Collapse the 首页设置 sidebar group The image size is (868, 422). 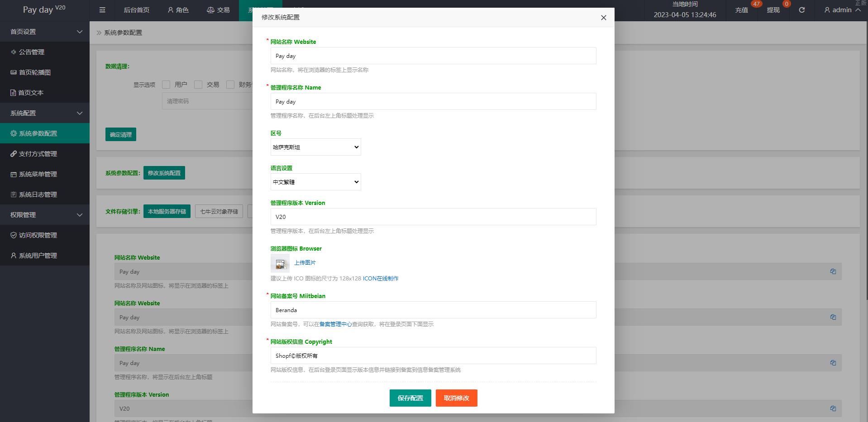point(45,32)
